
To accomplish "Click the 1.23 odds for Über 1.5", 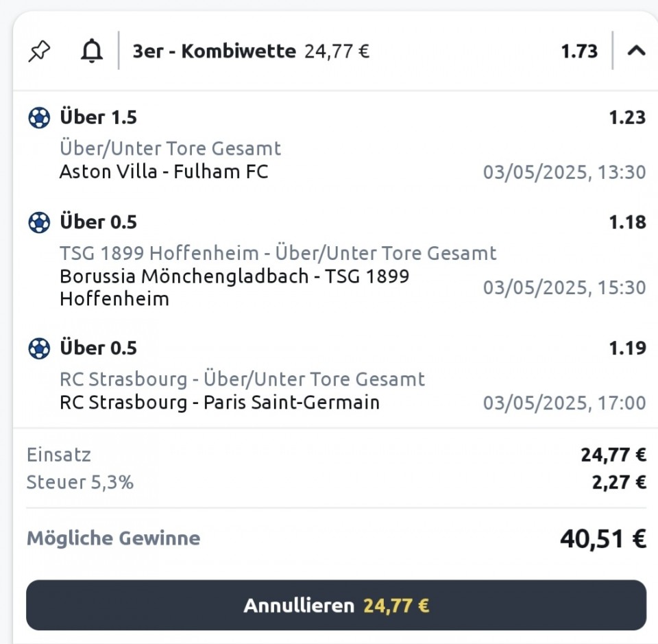I will pos(627,117).
